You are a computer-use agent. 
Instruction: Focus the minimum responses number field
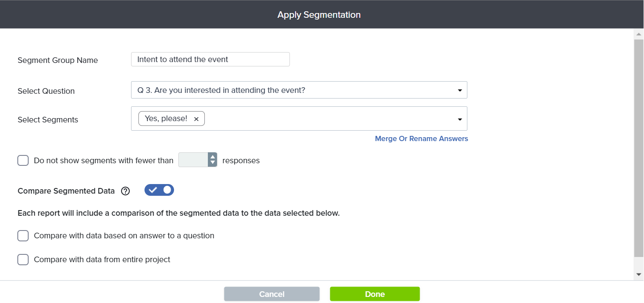tap(193, 160)
